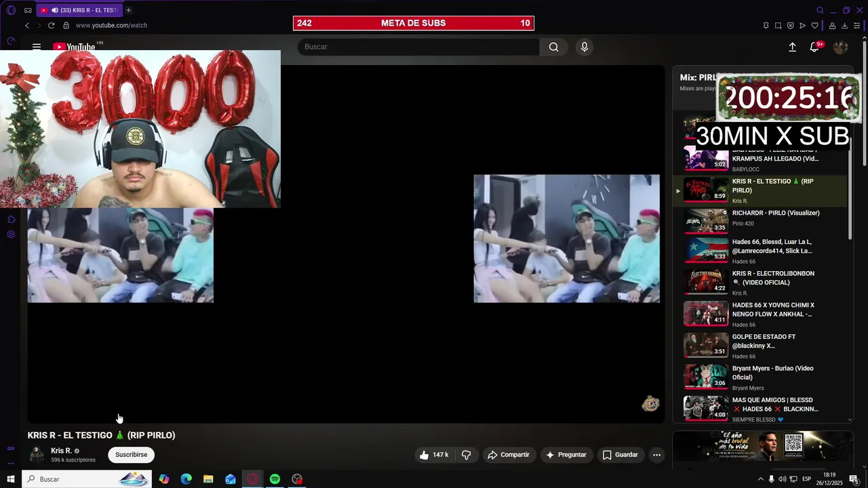The width and height of the screenshot is (868, 488).
Task: Open Microsoft Edge from the taskbar
Action: click(186, 479)
